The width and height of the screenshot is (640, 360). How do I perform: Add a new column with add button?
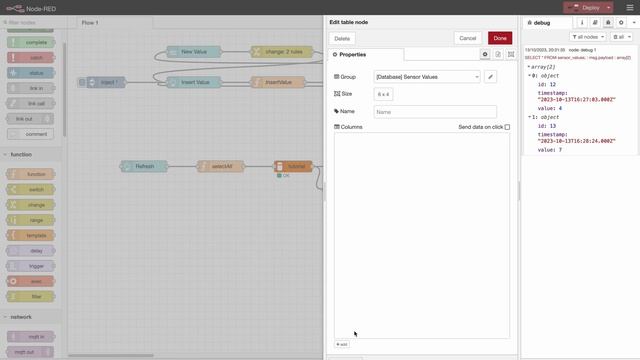click(x=342, y=344)
